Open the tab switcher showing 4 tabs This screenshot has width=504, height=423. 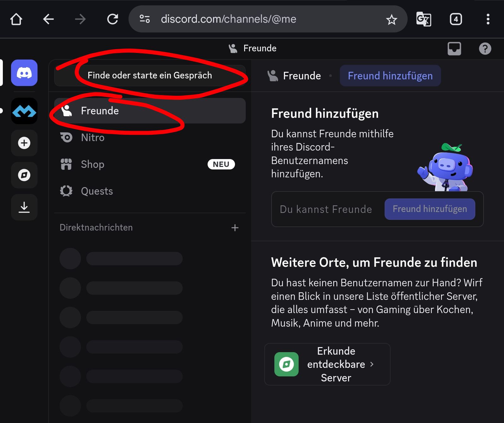point(455,19)
